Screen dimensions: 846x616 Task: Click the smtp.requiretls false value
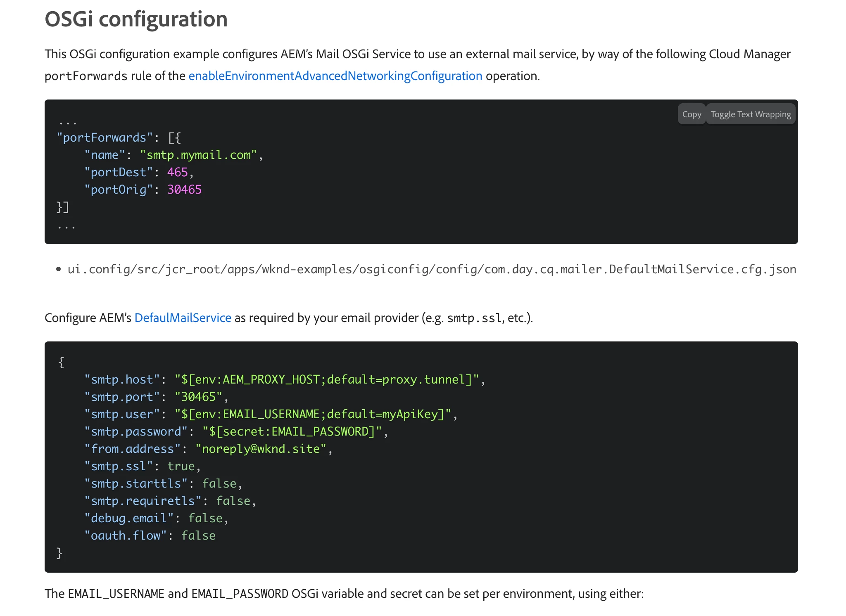[x=233, y=501]
